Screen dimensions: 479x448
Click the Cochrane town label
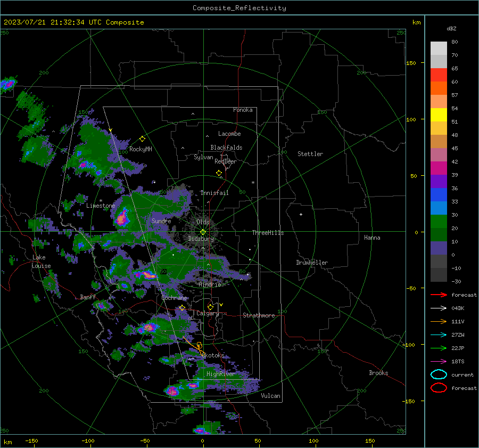coord(174,298)
